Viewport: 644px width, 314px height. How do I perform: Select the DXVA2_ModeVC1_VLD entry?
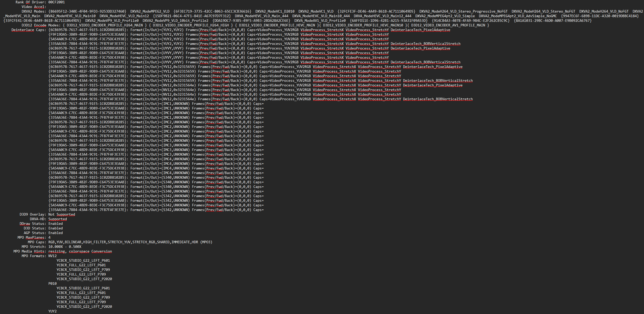316,11
